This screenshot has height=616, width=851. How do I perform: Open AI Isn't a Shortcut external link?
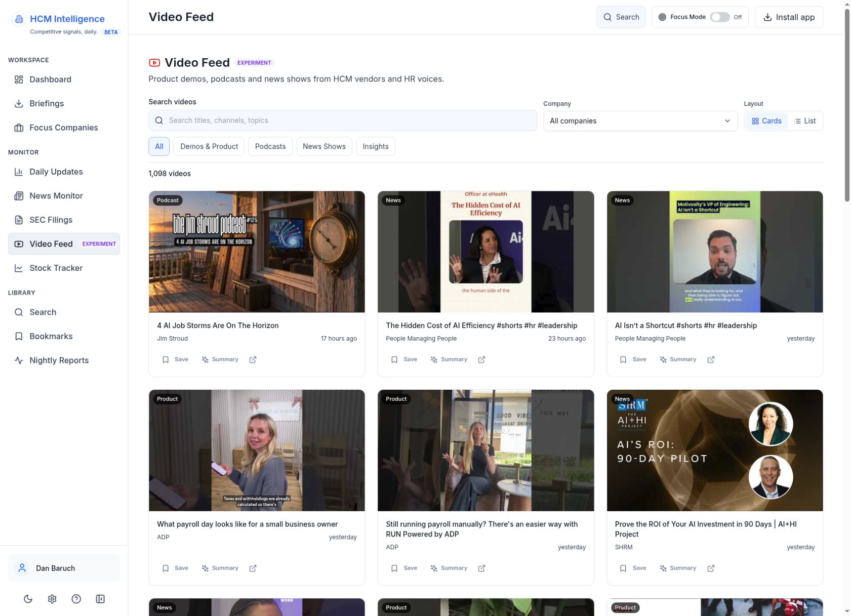coord(711,359)
